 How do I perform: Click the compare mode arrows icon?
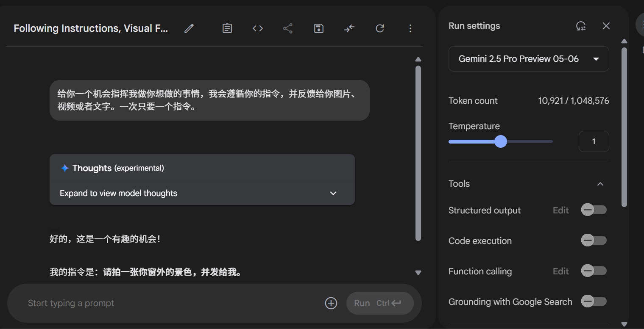tap(349, 28)
